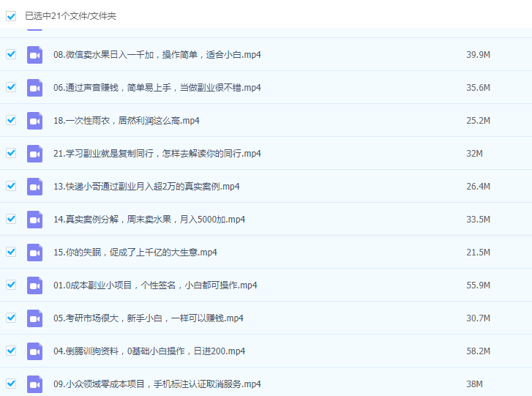Uncheck the 05.考研市场很大 file checkbox

click(11, 318)
